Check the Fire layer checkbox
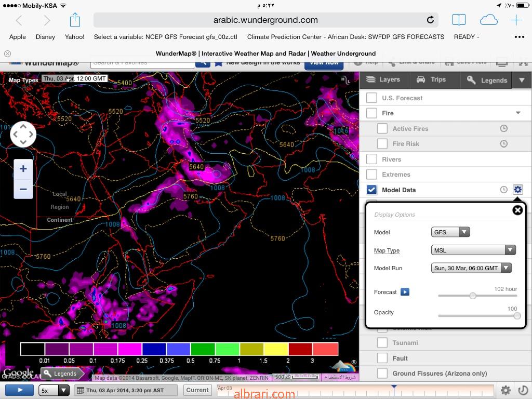The width and height of the screenshot is (532, 399). click(371, 113)
